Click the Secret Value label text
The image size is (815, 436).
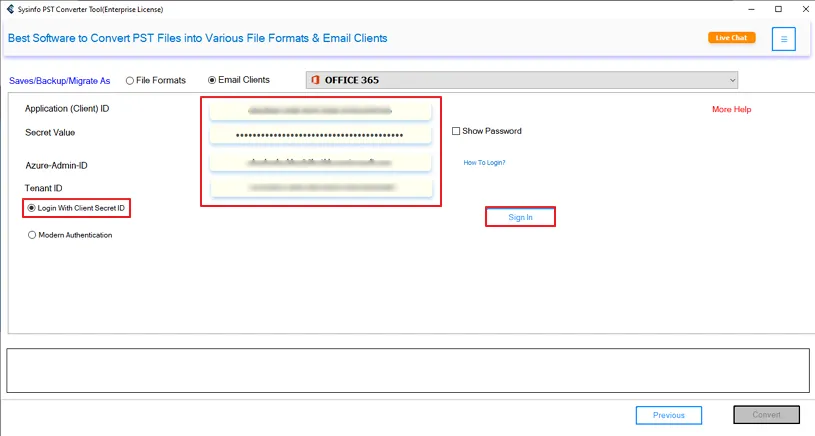[x=50, y=133]
